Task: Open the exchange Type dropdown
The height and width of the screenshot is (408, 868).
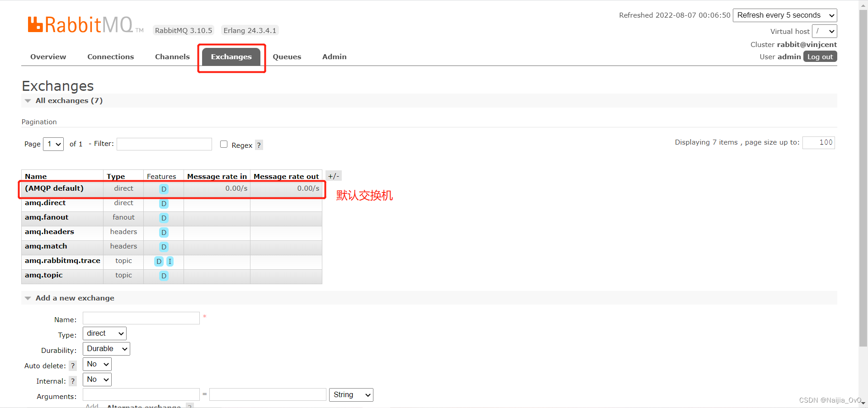Action: (104, 333)
